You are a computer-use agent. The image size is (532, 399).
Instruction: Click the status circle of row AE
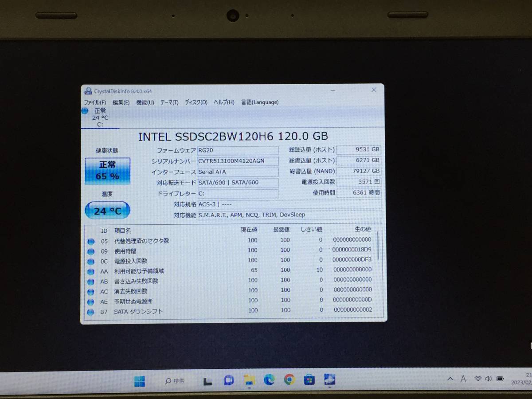pos(91,302)
